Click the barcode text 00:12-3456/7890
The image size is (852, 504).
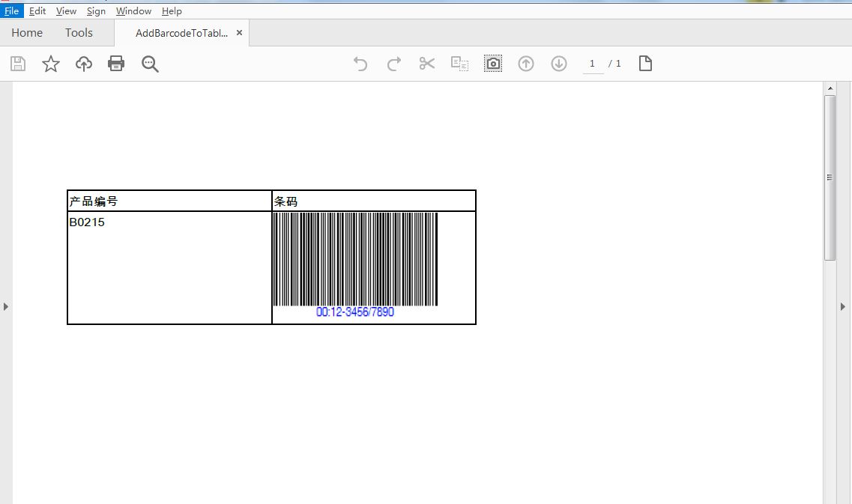355,312
